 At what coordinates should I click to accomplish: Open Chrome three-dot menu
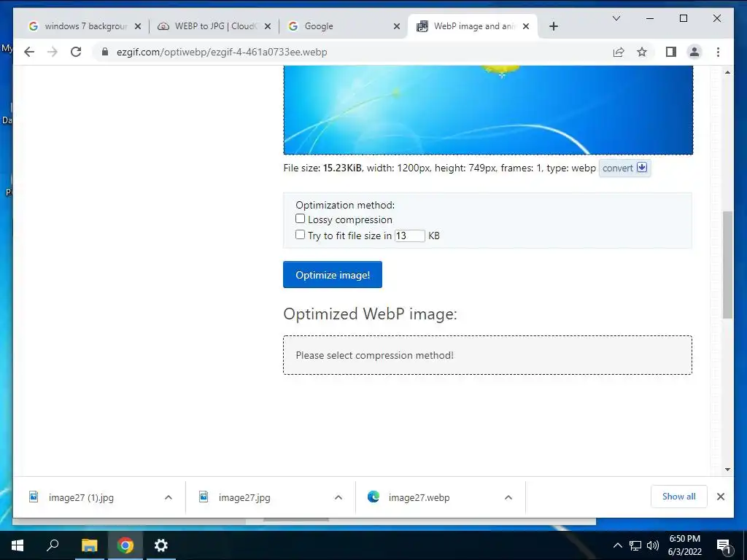click(718, 52)
